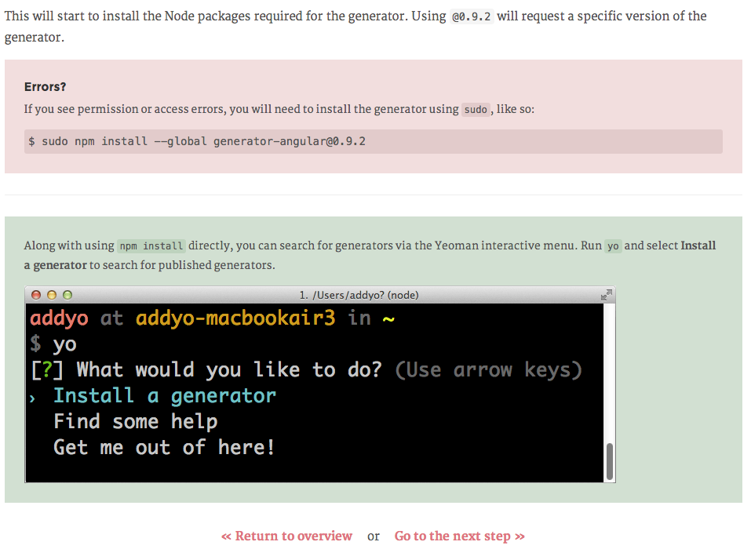Click the terminal window scrollbar thumb

point(609,461)
